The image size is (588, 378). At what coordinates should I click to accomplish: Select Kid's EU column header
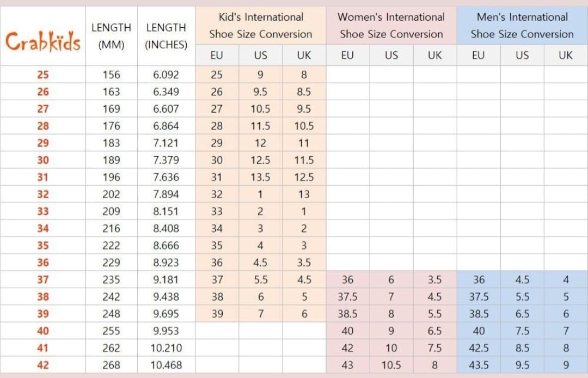pos(217,55)
